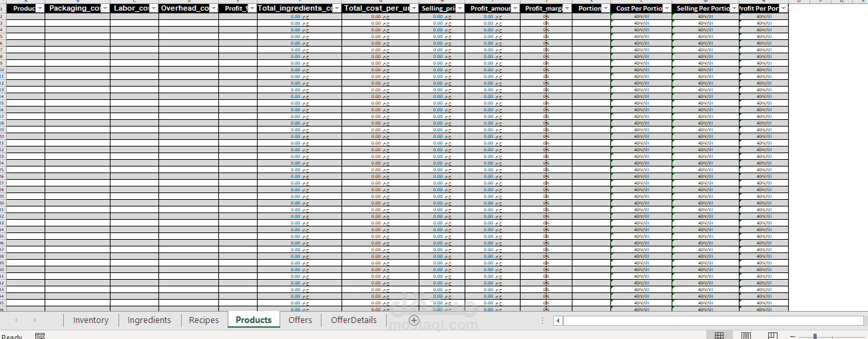
Task: Open the Portion column filter dropdown
Action: tap(606, 9)
